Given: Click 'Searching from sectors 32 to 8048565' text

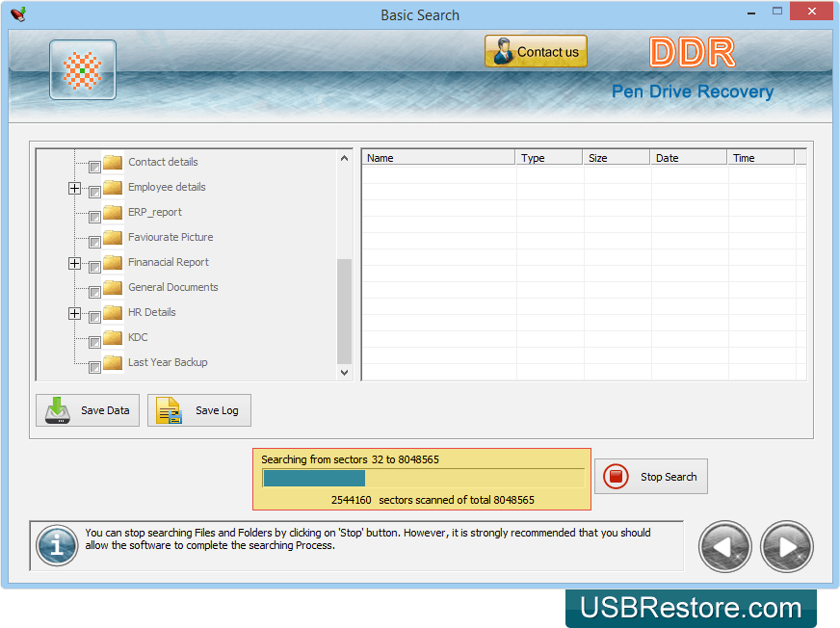Looking at the screenshot, I should (x=350, y=459).
